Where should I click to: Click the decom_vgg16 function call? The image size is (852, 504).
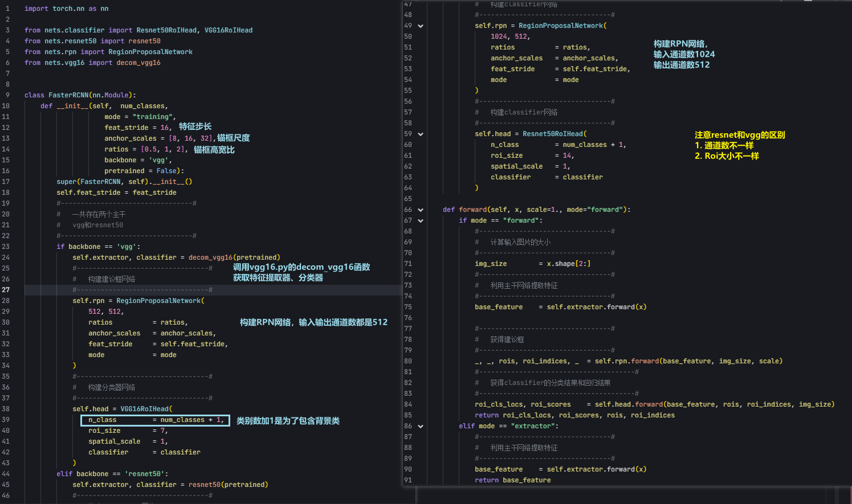[210, 257]
